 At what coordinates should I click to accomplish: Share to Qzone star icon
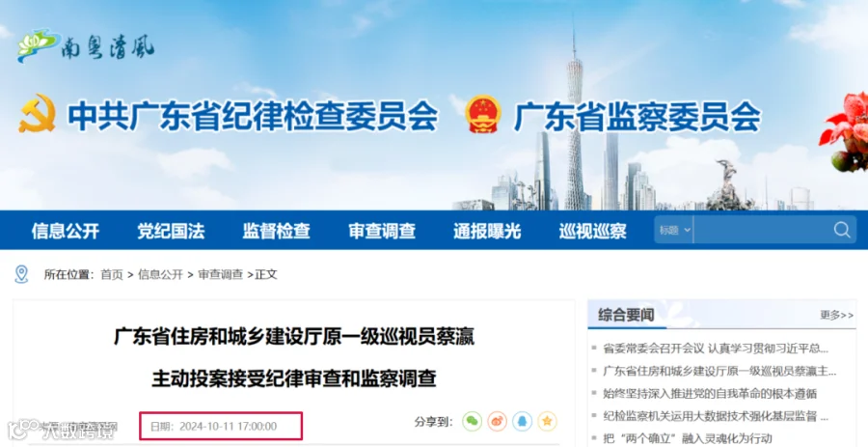[547, 422]
